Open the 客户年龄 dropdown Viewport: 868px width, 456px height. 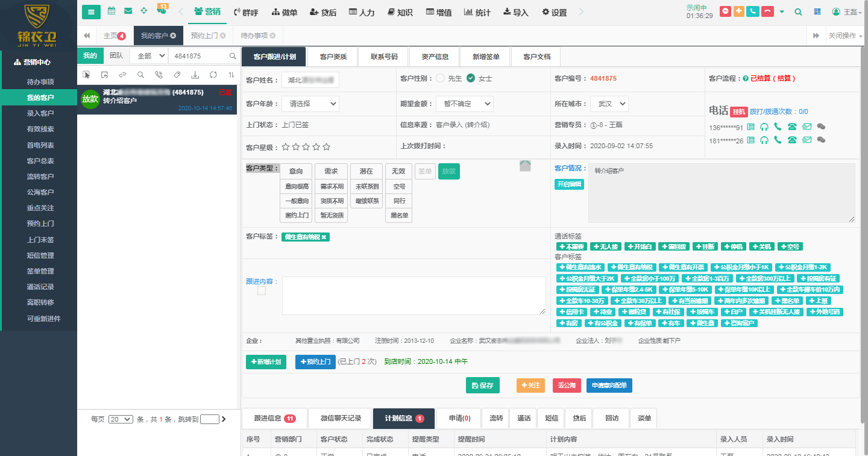[x=310, y=104]
